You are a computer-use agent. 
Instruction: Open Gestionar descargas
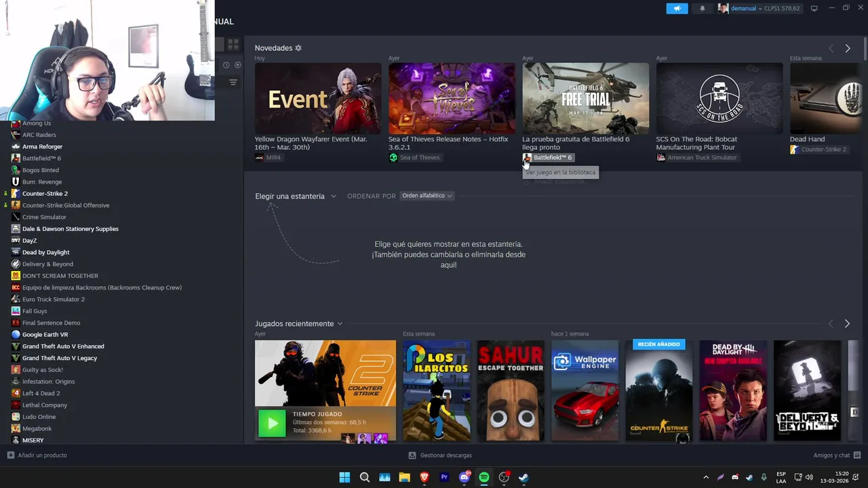point(440,455)
